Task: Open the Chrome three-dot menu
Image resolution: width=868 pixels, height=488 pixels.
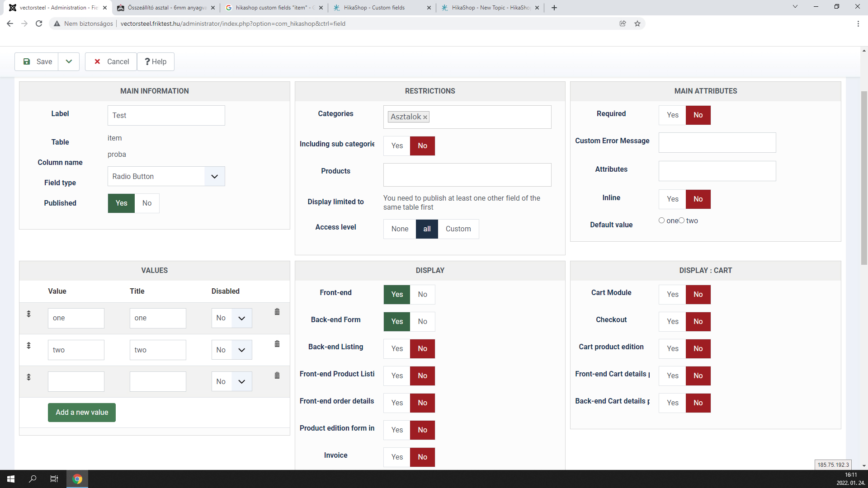Action: 858,23
